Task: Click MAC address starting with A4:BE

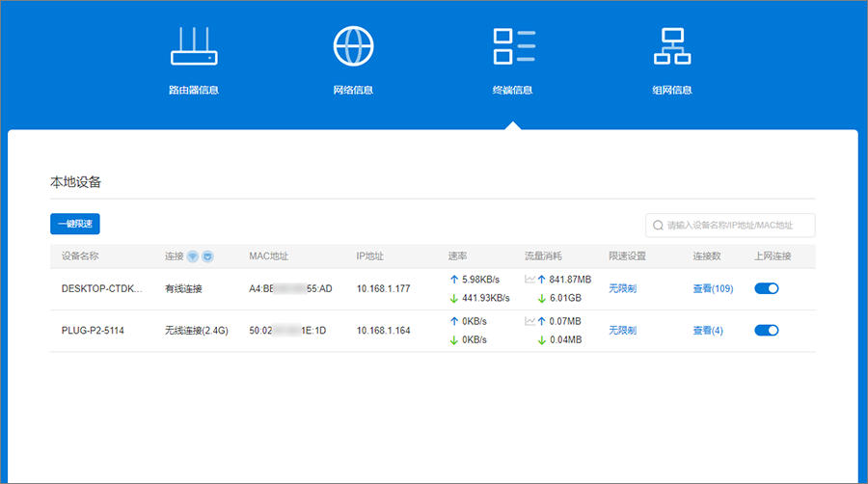Action: click(290, 288)
